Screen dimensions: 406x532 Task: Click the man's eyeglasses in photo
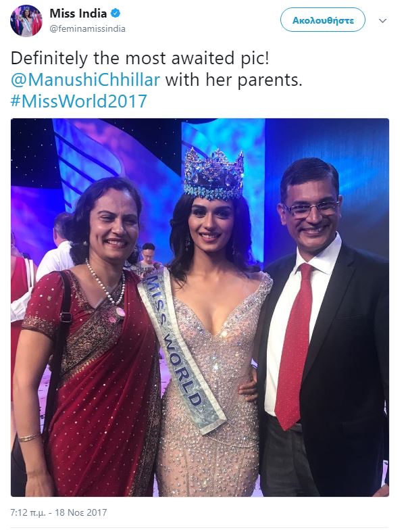pyautogui.click(x=311, y=209)
